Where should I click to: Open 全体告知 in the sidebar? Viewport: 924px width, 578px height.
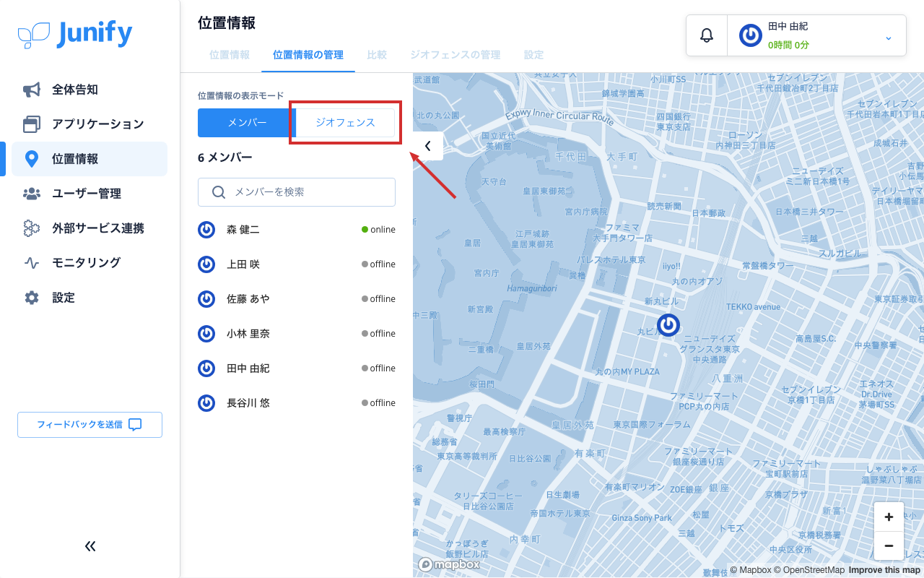click(x=90, y=90)
